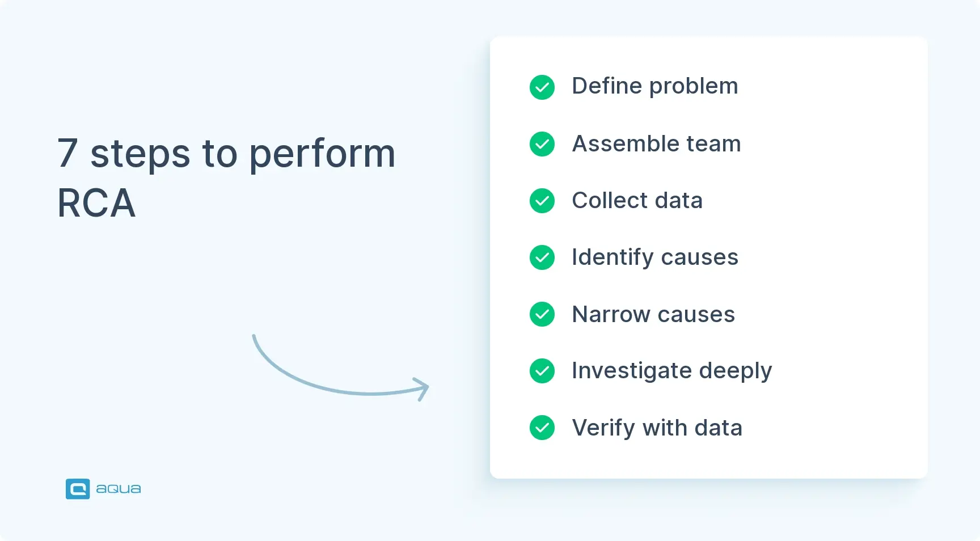The image size is (980, 541).
Task: Choose the "Identify causes" step text
Action: [x=654, y=257]
